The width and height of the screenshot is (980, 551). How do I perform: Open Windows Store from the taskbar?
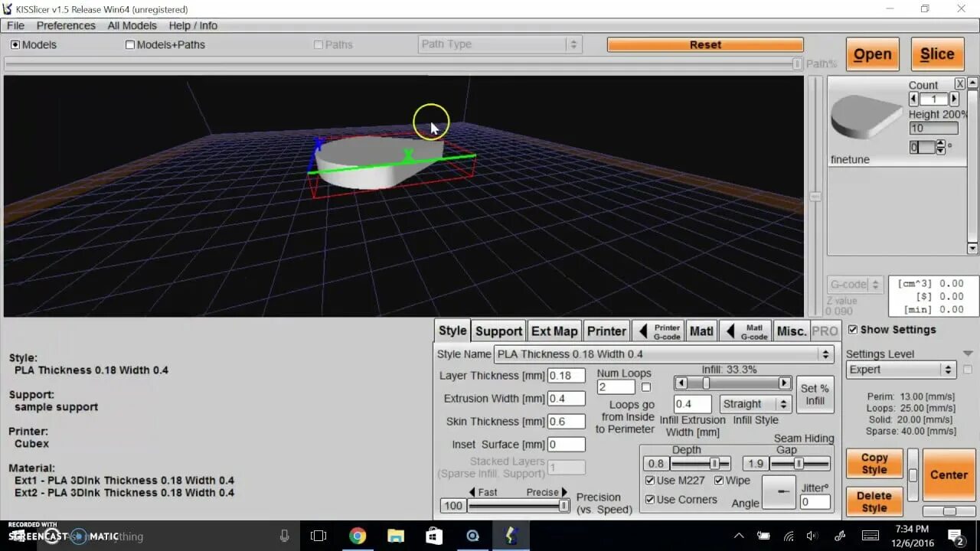433,536
